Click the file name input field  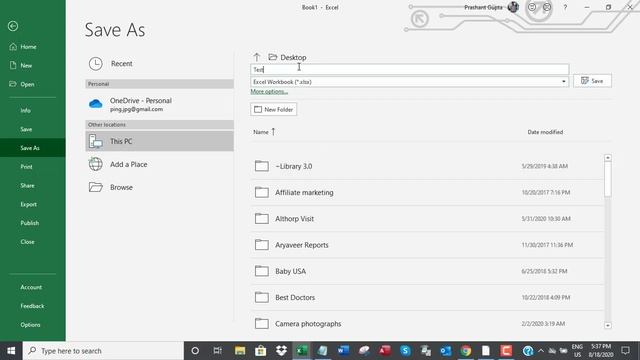pos(409,69)
